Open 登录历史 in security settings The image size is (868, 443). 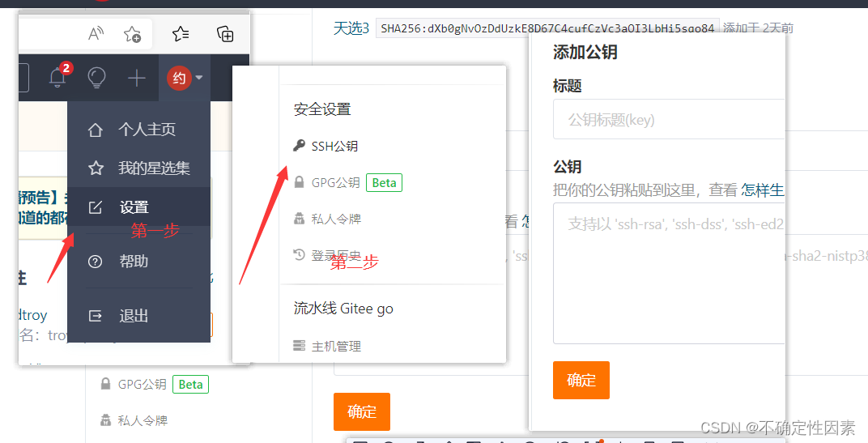tap(336, 256)
